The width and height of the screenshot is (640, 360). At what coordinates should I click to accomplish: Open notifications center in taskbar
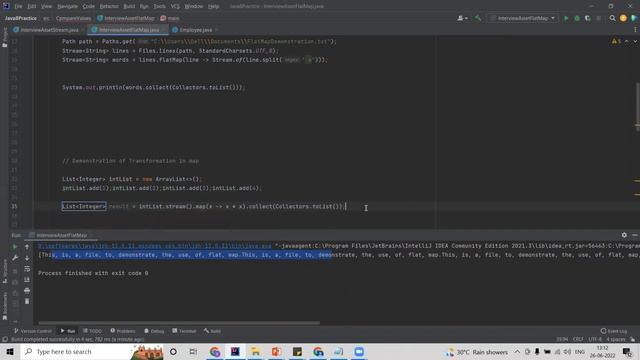[627, 351]
